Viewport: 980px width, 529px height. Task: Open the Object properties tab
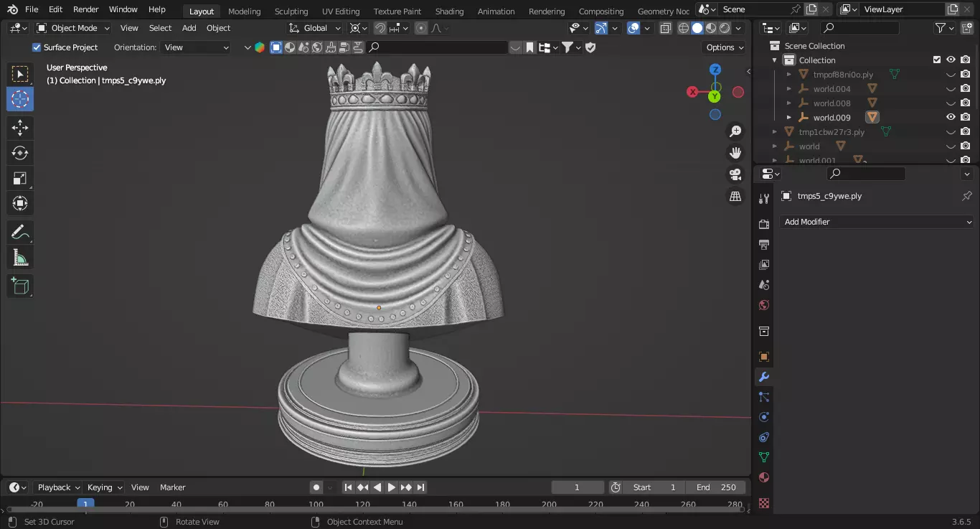pos(764,357)
